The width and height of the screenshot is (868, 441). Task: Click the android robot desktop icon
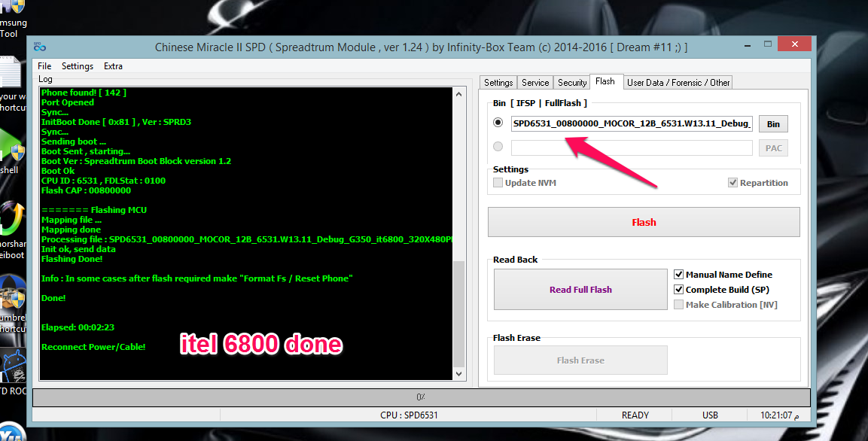pos(12,366)
